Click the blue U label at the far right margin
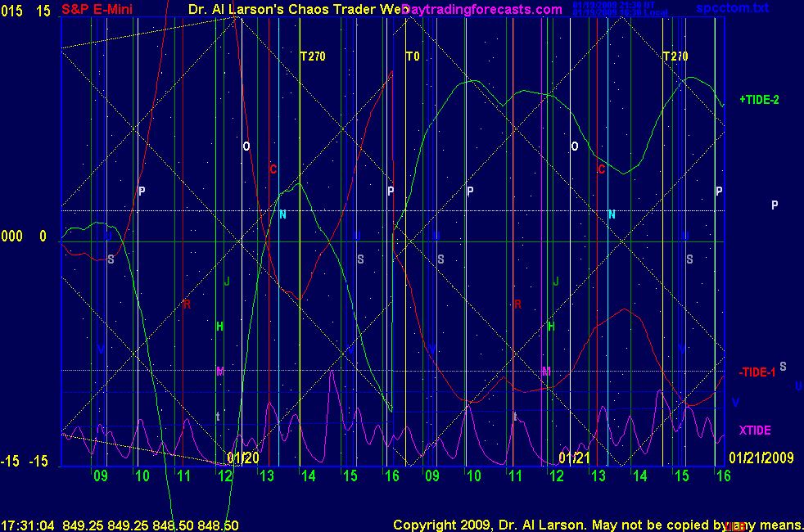This screenshot has height=532, width=804. [x=798, y=386]
